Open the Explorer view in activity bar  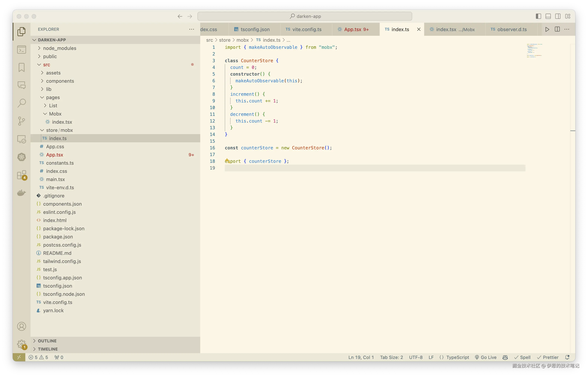click(x=22, y=32)
